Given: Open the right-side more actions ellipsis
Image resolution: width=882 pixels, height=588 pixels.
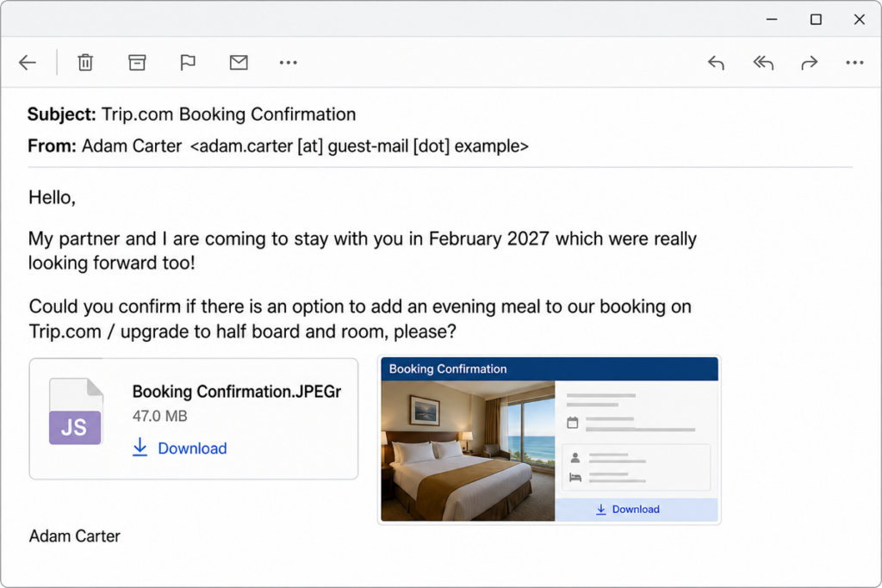Looking at the screenshot, I should click(x=854, y=62).
